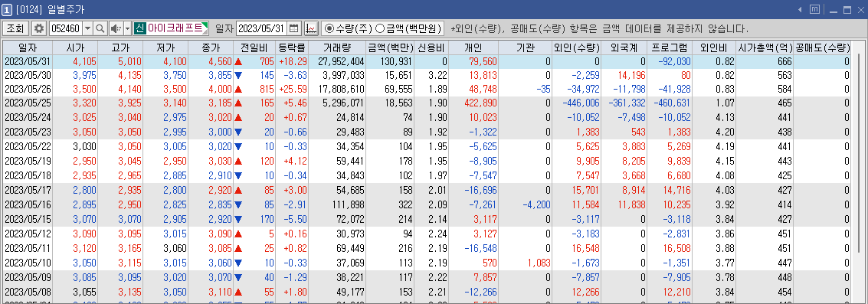Viewport: 868px width, 304px height.
Task: Click the 종가 column header
Action: (x=211, y=47)
